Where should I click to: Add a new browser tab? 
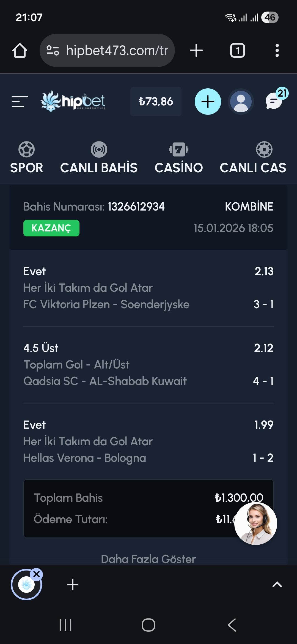[196, 51]
